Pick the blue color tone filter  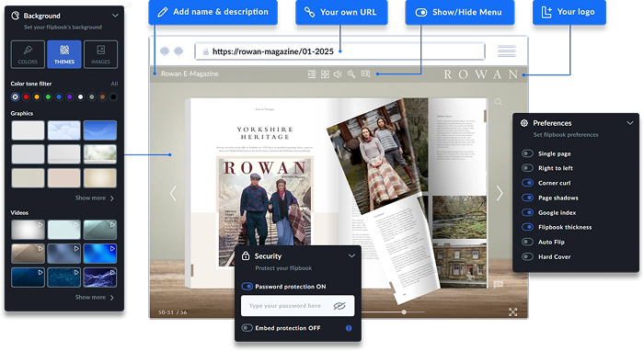point(59,97)
